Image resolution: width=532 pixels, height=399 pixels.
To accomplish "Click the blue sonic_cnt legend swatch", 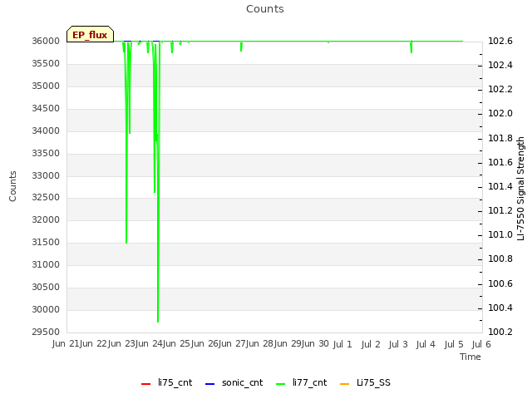I will pyautogui.click(x=210, y=384).
